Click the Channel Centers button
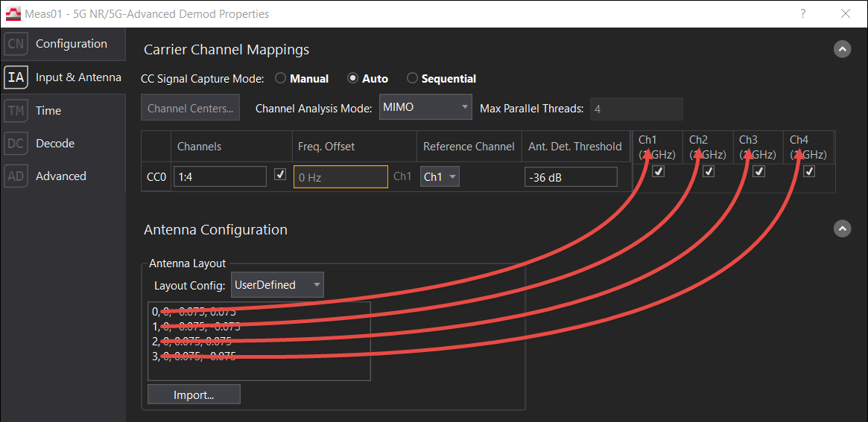Viewport: 868px width, 422px height. [190, 109]
